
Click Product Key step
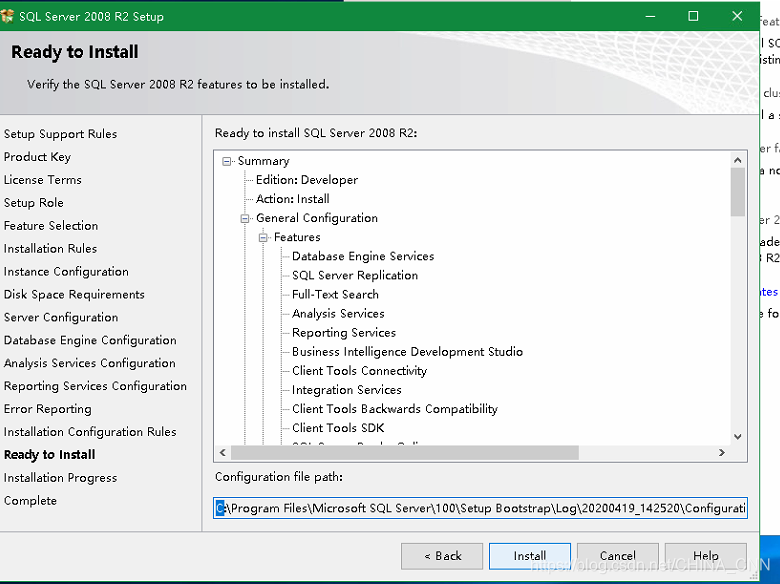tap(37, 157)
